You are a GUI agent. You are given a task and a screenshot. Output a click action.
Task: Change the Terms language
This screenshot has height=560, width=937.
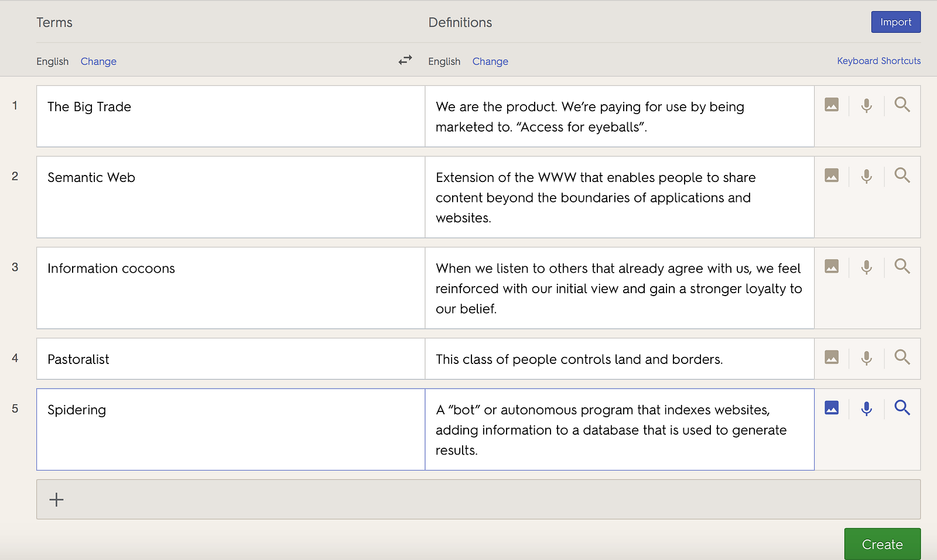98,61
